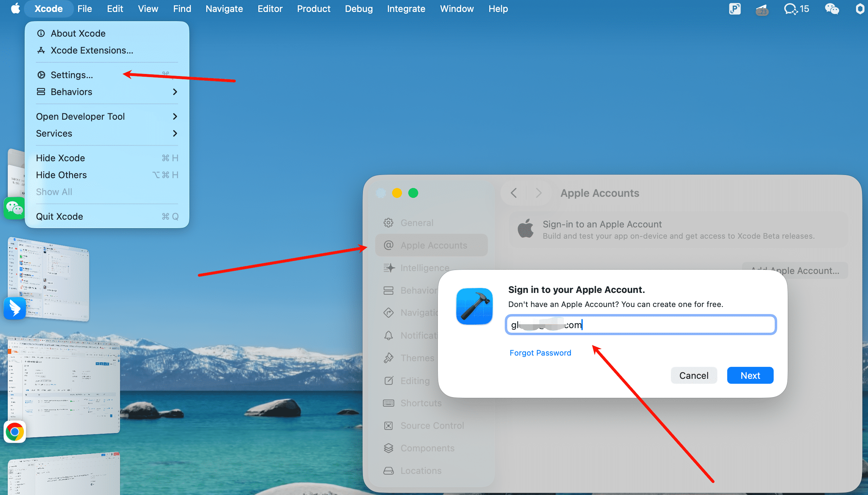Click the Forgot Password link
The width and height of the screenshot is (868, 495).
tap(540, 353)
